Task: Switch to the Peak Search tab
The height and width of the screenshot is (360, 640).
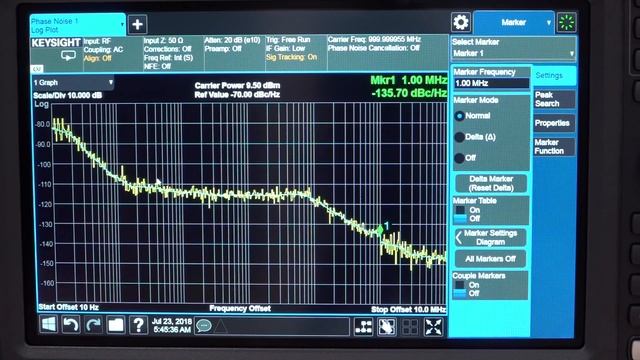Action: point(554,99)
